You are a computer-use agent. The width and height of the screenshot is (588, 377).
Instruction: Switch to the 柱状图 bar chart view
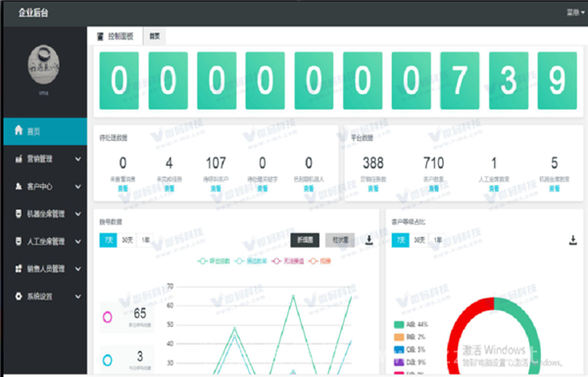[340, 240]
